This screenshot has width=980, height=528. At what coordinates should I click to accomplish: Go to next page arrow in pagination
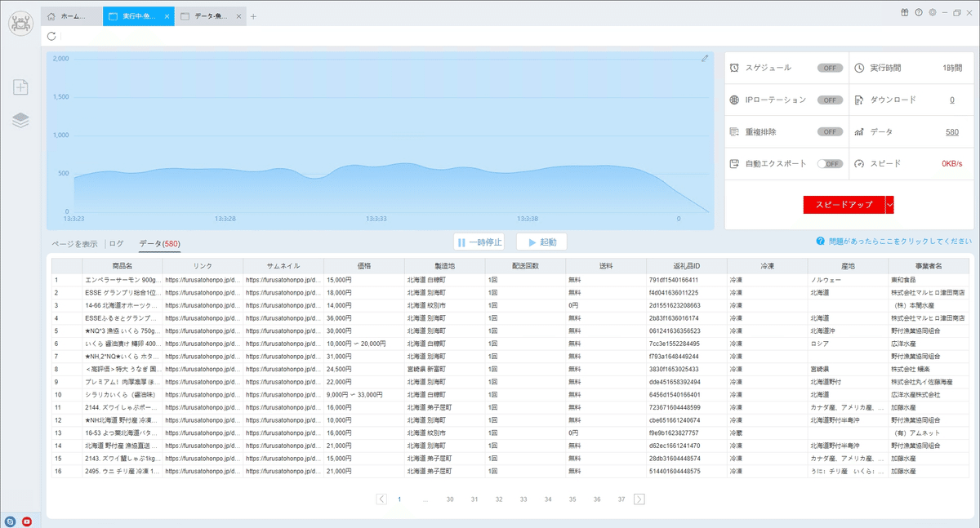tap(639, 499)
